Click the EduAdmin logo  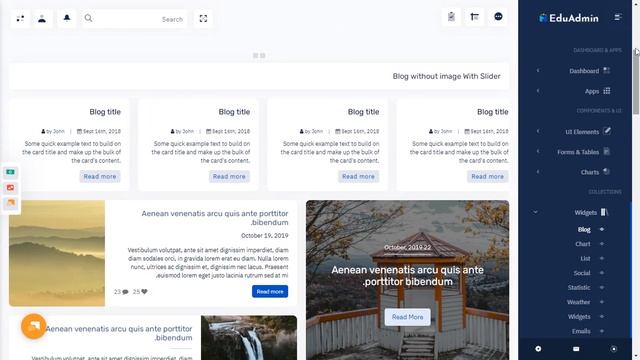pyautogui.click(x=569, y=18)
